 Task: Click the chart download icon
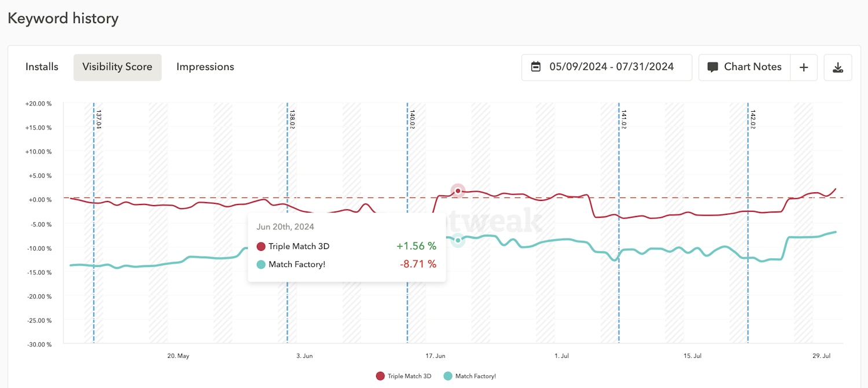[837, 67]
